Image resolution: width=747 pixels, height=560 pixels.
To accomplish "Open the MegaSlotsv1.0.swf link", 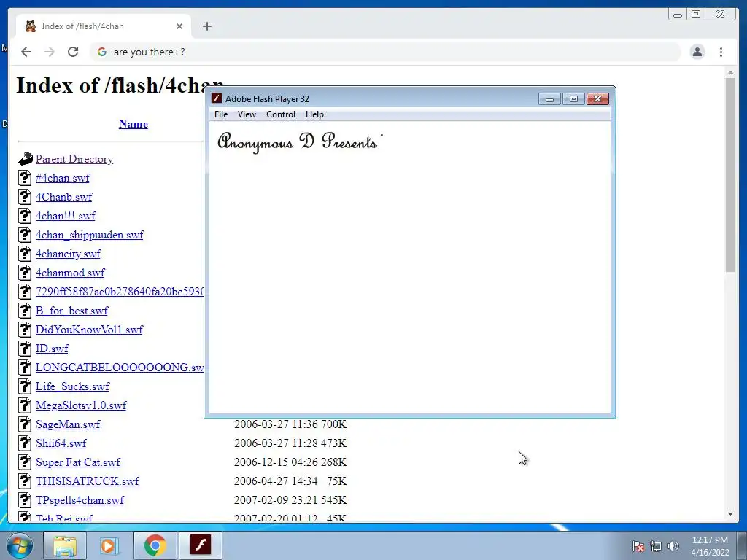I will 81,405.
